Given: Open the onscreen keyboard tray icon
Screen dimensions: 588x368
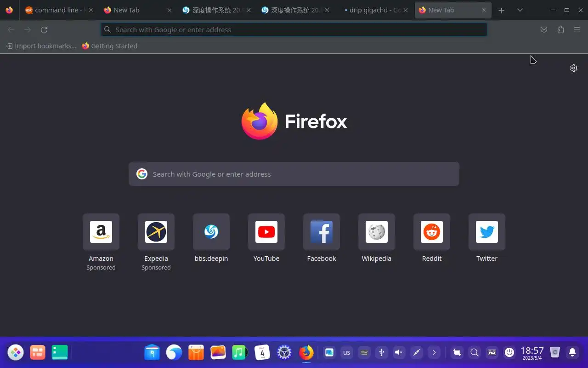Looking at the screenshot, I should [492, 353].
